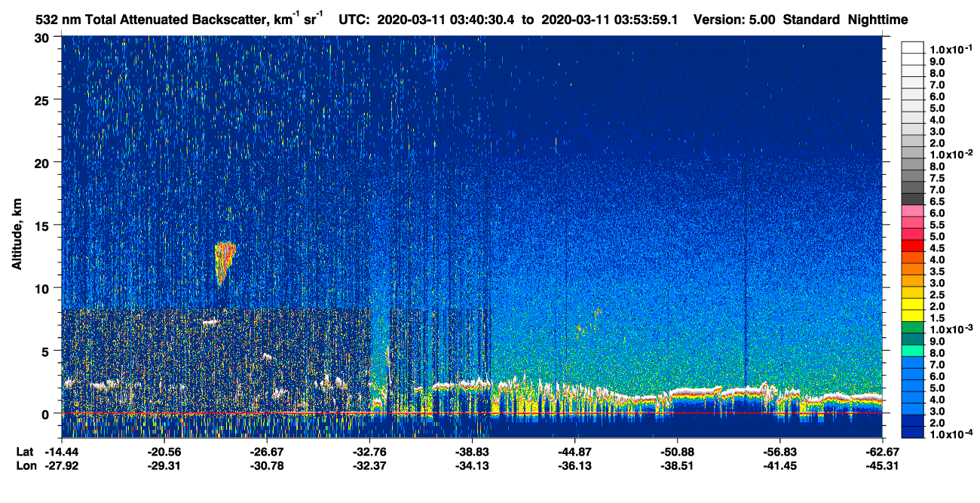Click the colorbar label '4.5'
The height and width of the screenshot is (503, 980).
(937, 248)
